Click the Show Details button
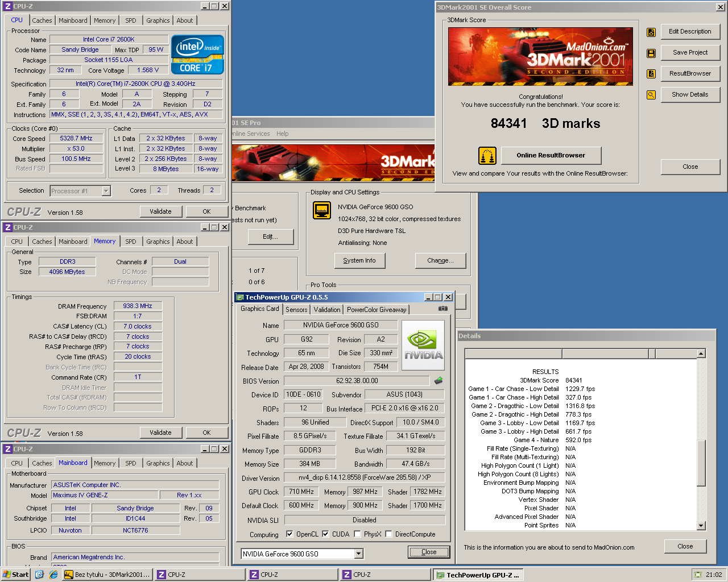 point(690,95)
